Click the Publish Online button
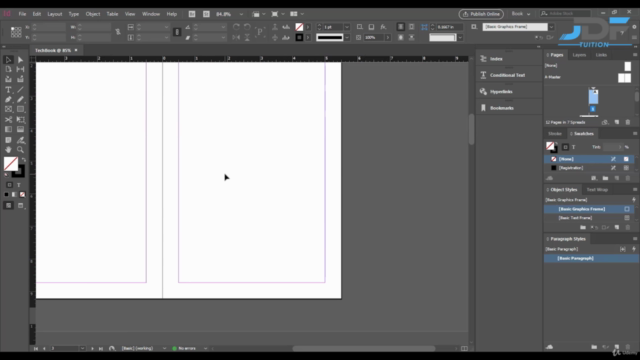640x360 pixels. (x=481, y=14)
